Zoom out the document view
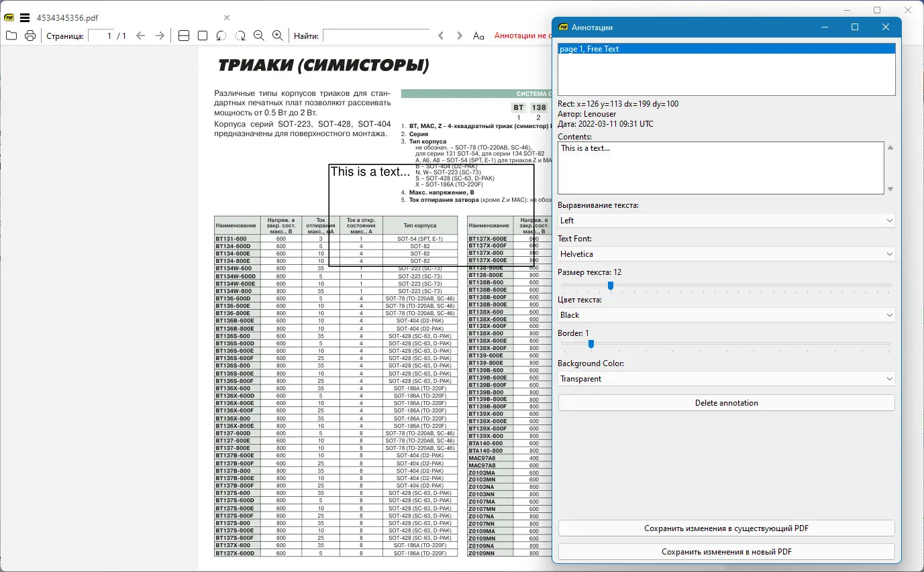 [x=259, y=36]
